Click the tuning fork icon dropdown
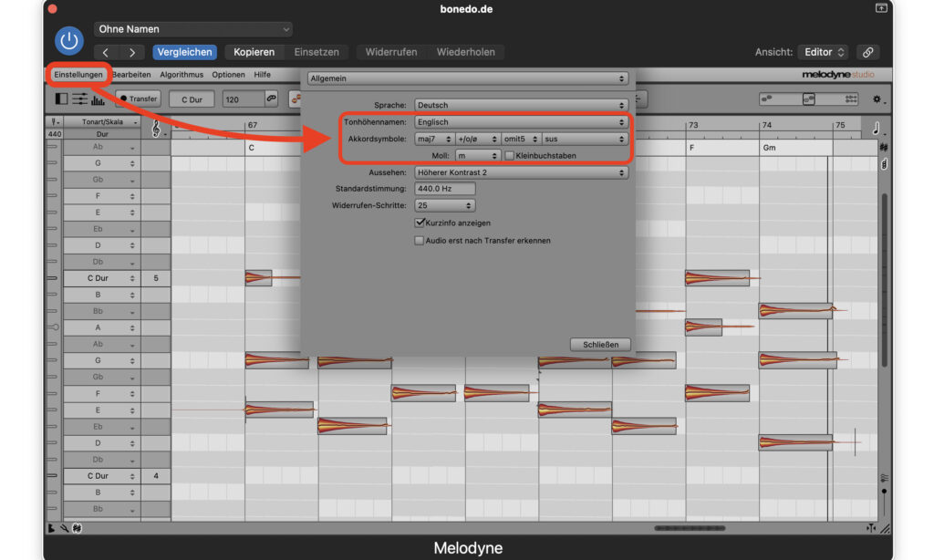Screen dimensions: 934x560 [55, 122]
